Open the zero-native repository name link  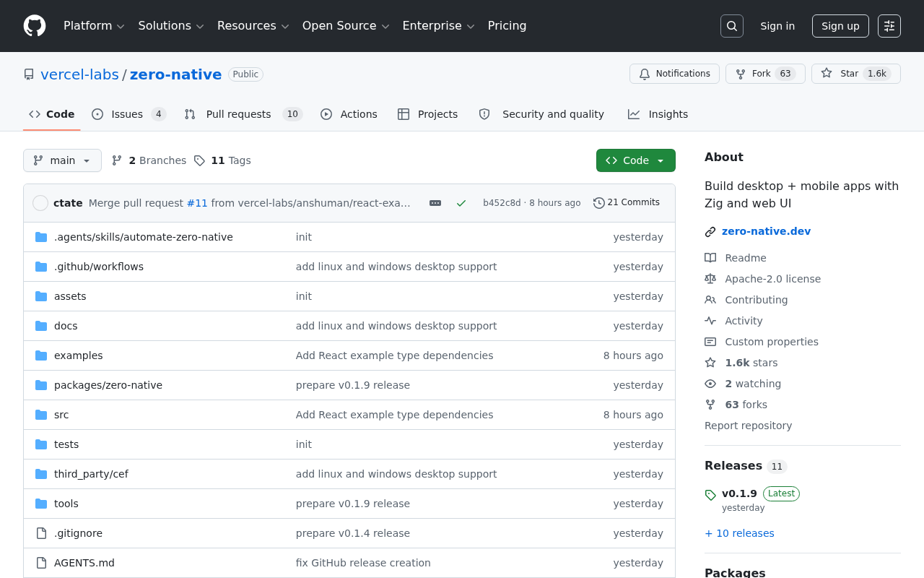pyautogui.click(x=175, y=74)
